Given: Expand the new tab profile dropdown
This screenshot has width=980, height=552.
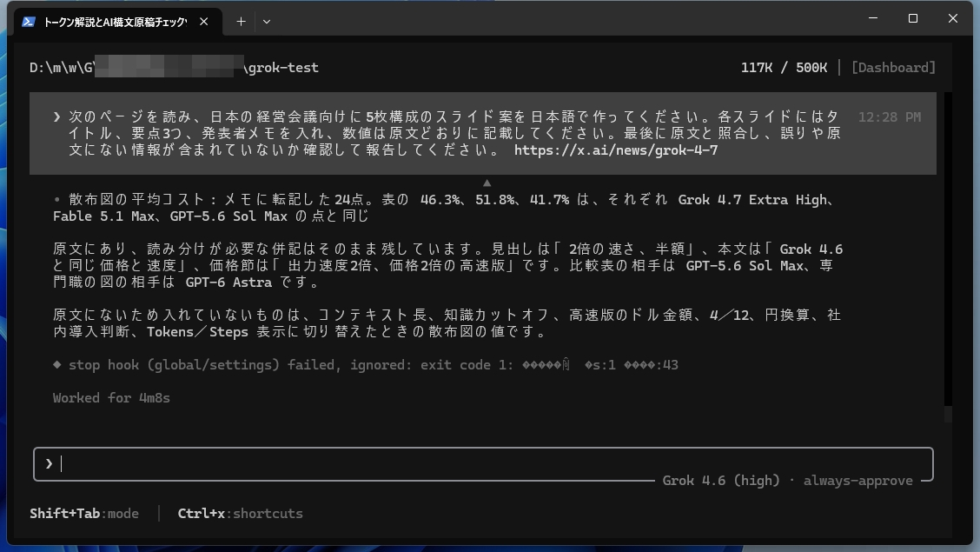Looking at the screenshot, I should pyautogui.click(x=267, y=22).
